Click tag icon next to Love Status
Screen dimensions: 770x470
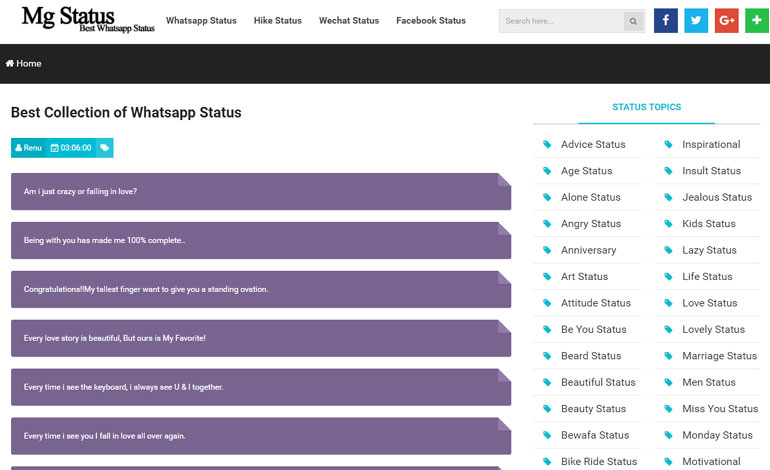(668, 303)
